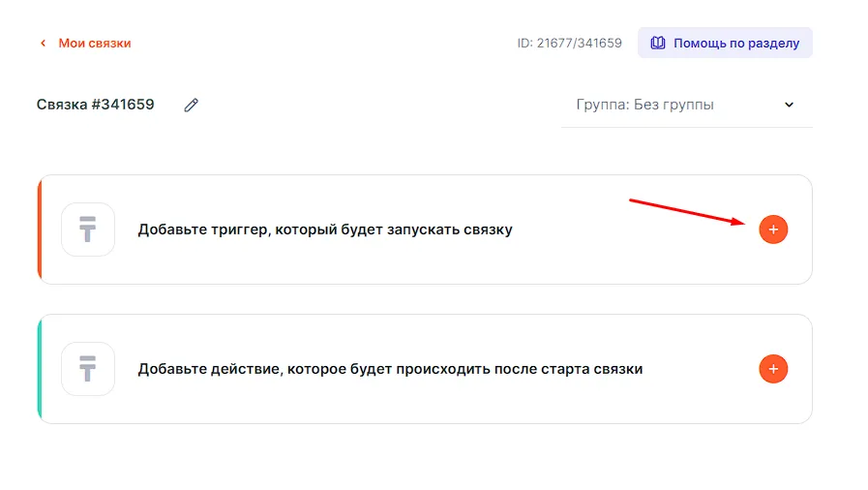
Task: Click the text Добавьте триггер, который будет запускать связку
Action: click(325, 230)
